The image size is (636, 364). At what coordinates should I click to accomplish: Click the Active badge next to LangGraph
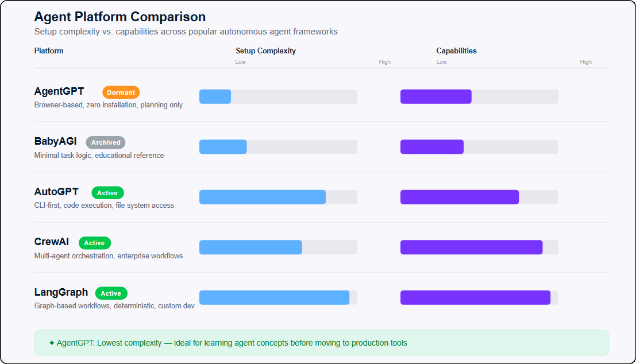[x=111, y=293]
